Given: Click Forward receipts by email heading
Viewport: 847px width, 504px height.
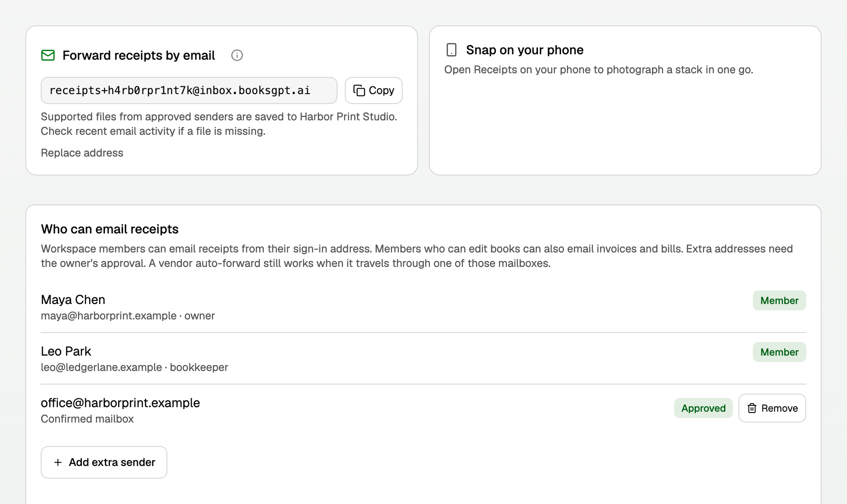Looking at the screenshot, I should point(139,55).
